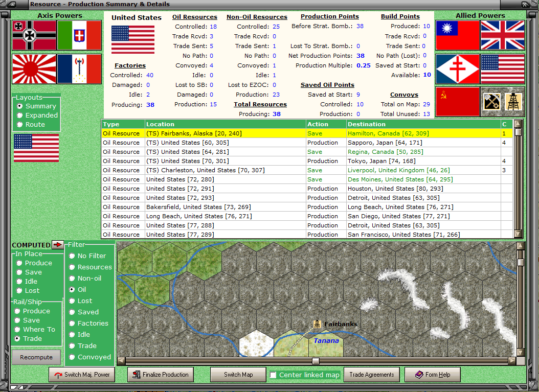Click map vertical scrollbar up arrow
This screenshot has height=392, width=539.
point(521,246)
